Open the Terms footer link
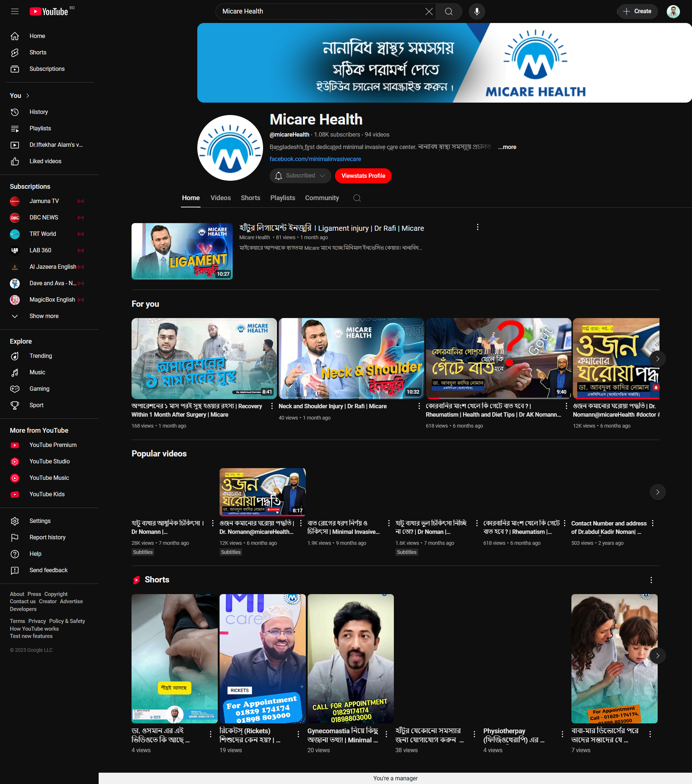 point(17,622)
